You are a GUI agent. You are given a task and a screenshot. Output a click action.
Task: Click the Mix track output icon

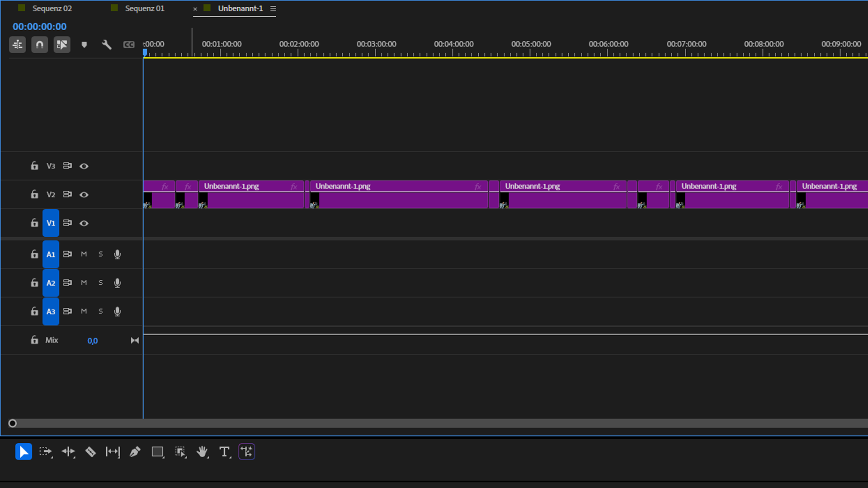pyautogui.click(x=135, y=340)
